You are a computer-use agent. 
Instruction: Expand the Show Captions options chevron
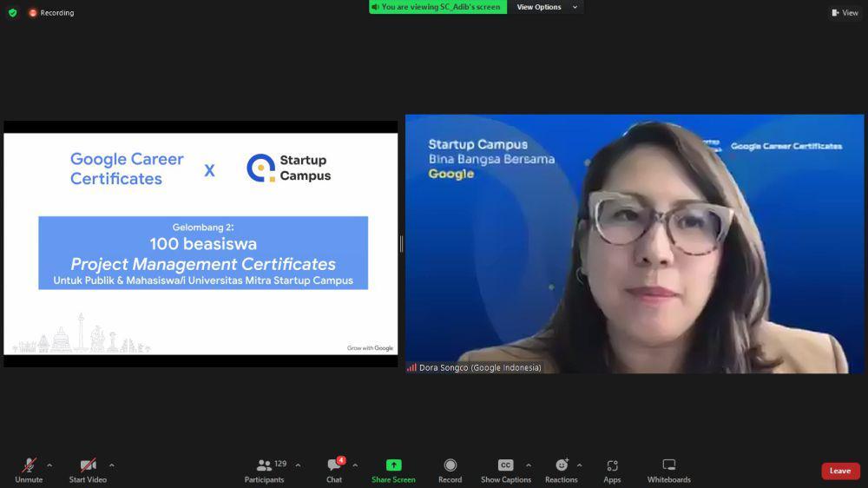[528, 465]
